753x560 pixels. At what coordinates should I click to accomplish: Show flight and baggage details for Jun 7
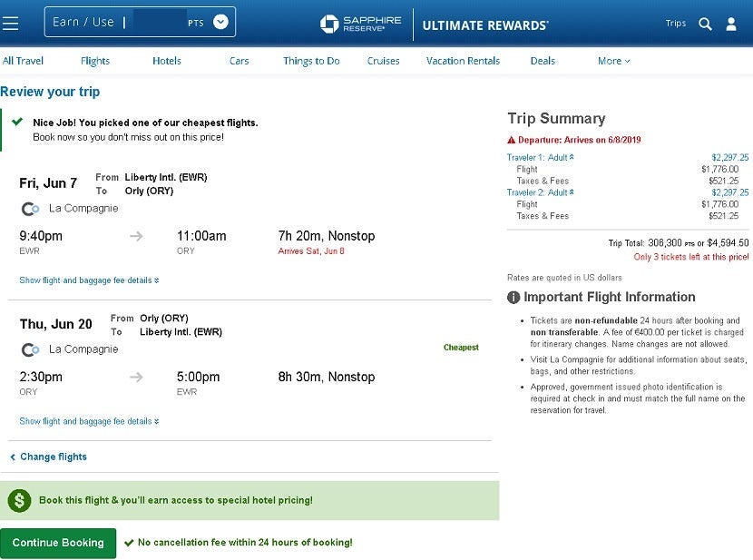[89, 280]
